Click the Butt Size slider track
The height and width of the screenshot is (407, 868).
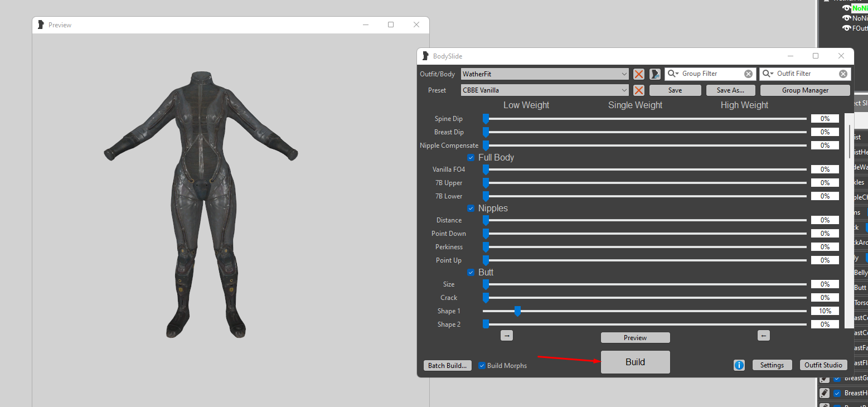(644, 284)
